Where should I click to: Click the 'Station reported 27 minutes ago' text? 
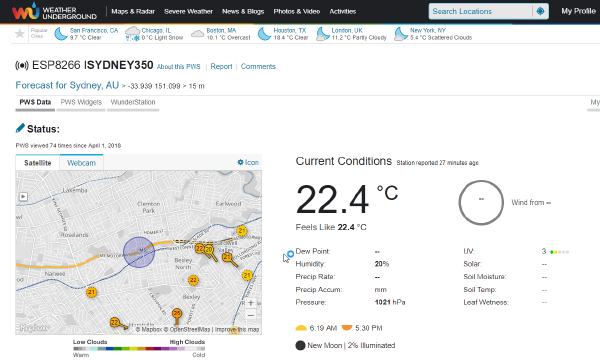pos(437,163)
